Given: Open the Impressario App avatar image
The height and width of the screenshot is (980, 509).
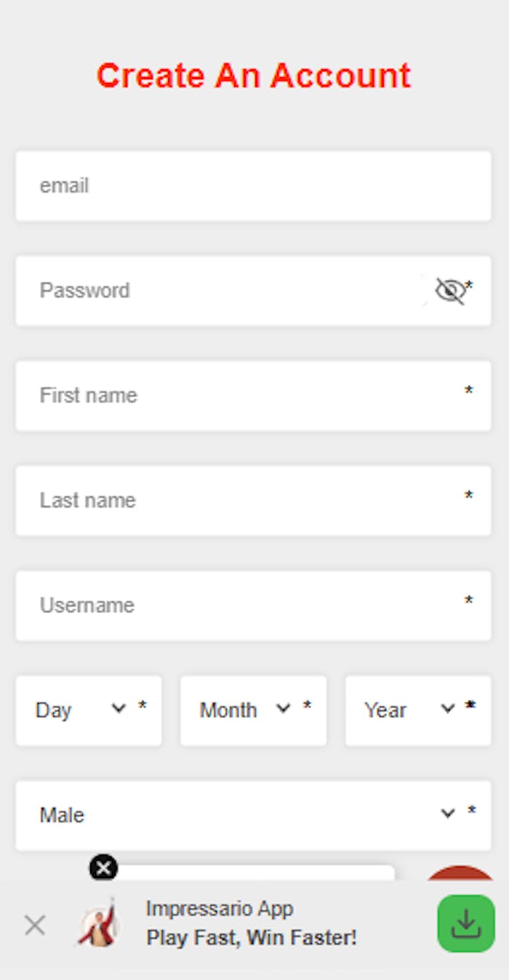Looking at the screenshot, I should pyautogui.click(x=100, y=923).
